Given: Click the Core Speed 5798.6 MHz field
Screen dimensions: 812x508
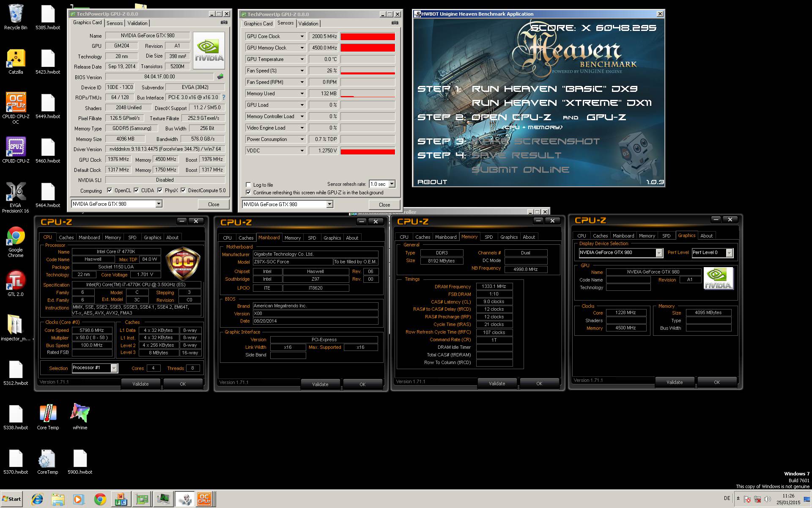Looking at the screenshot, I should point(92,330).
